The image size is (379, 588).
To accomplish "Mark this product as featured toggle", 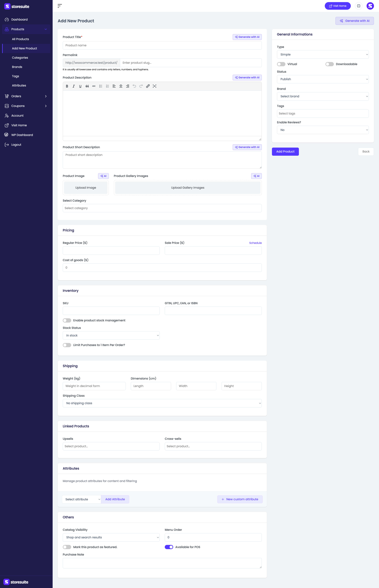I will tap(67, 547).
